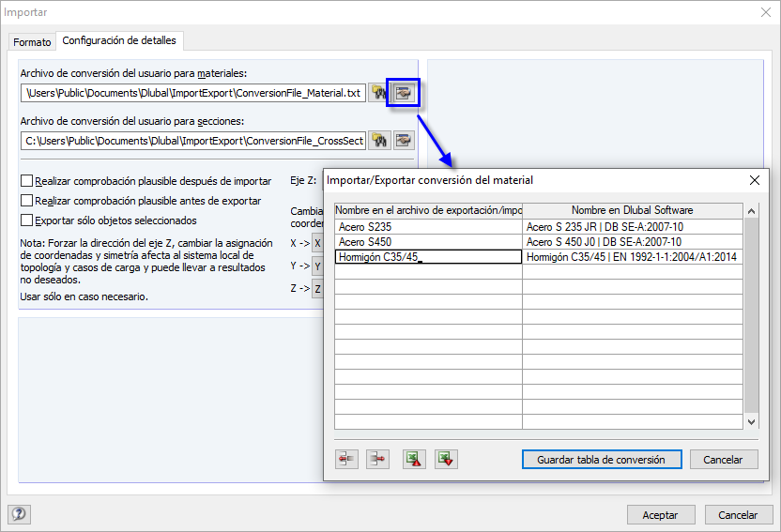The image size is (781, 532).
Task: Click the sections conversion file path field
Action: (x=193, y=141)
